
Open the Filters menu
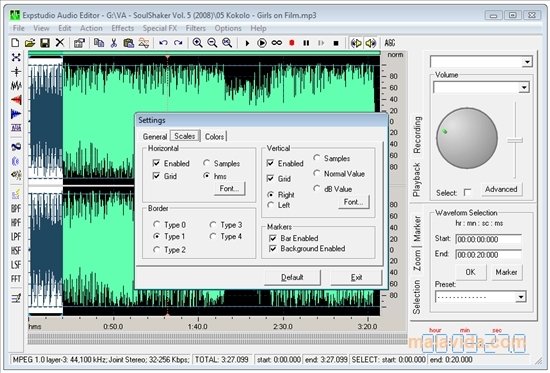pos(195,28)
